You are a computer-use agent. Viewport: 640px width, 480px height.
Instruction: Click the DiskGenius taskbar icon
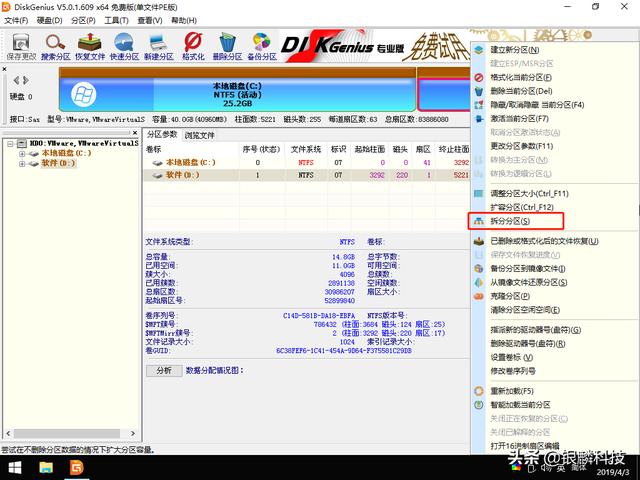76,468
